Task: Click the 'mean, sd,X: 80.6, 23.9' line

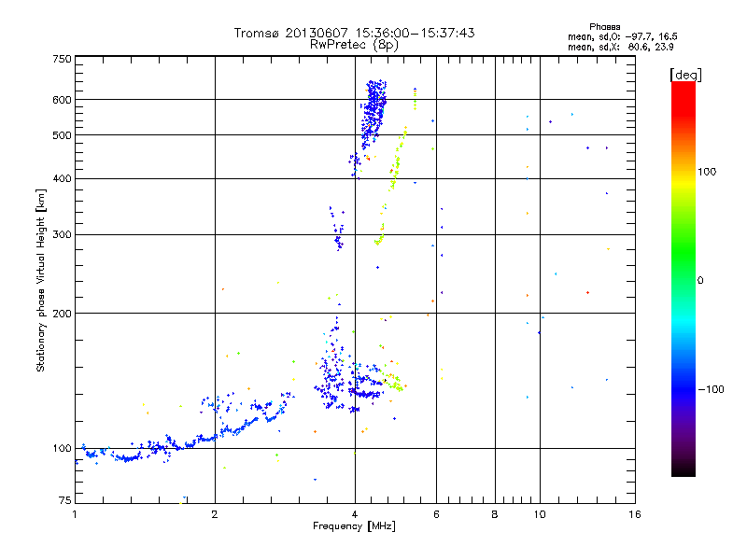Action: 621,47
